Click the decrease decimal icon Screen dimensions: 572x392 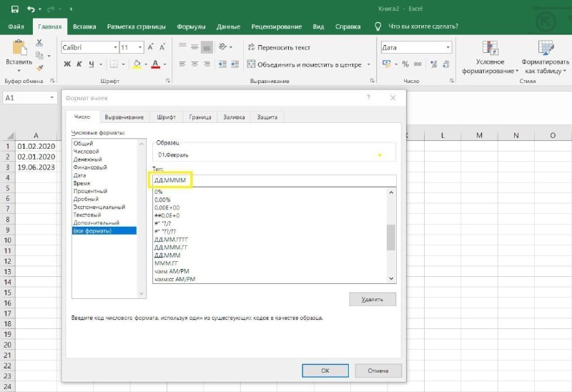pos(445,64)
